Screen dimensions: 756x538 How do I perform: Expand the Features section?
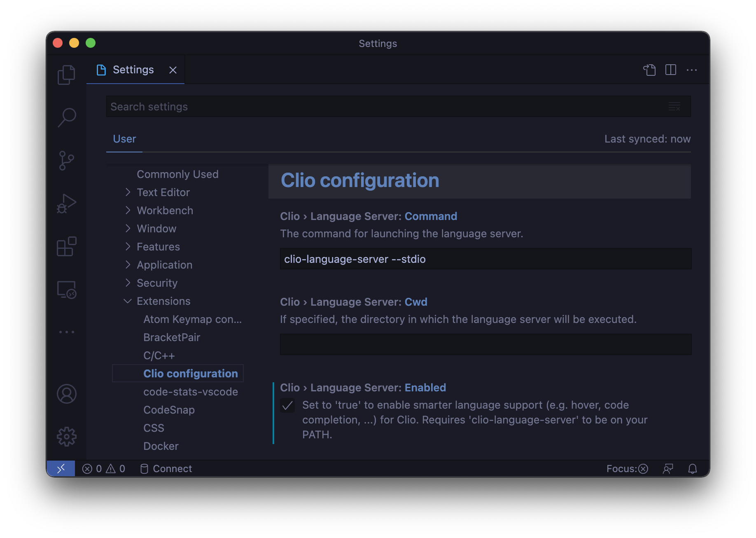pyautogui.click(x=158, y=247)
